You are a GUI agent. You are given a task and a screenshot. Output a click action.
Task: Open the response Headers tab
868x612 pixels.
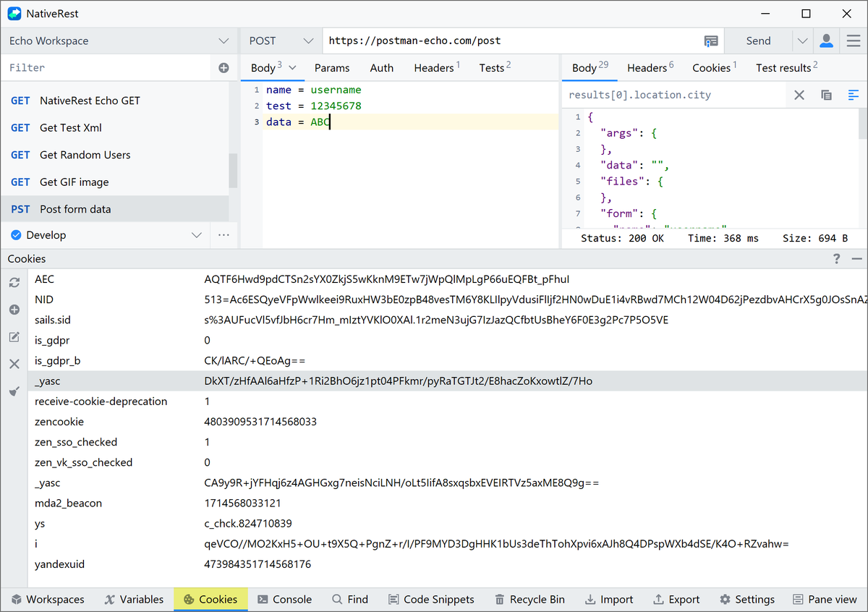pos(650,68)
